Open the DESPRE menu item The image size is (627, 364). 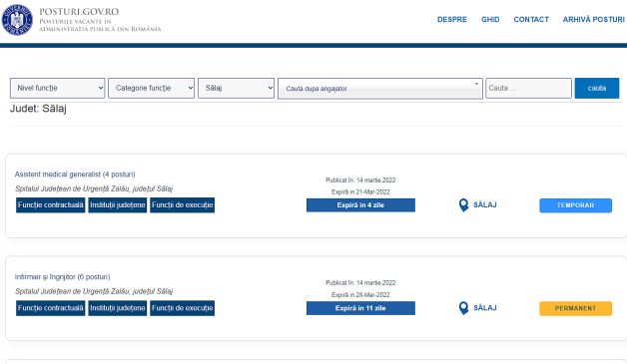point(452,20)
